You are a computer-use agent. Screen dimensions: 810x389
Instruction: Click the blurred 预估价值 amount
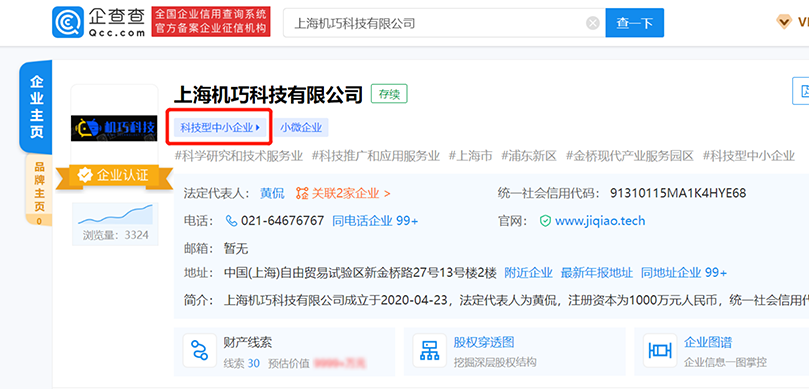(x=340, y=363)
